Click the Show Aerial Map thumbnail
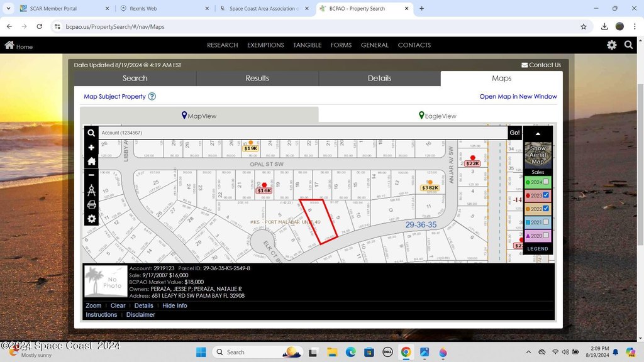Viewport: 644px width, 362px height. point(538,154)
